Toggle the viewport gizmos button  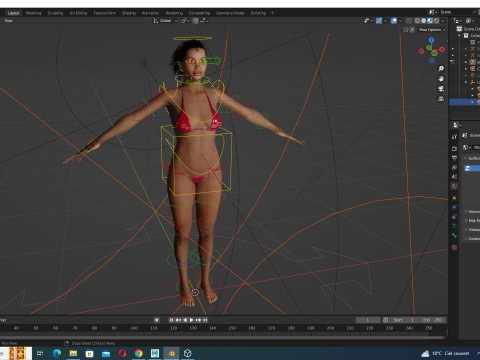(379, 21)
